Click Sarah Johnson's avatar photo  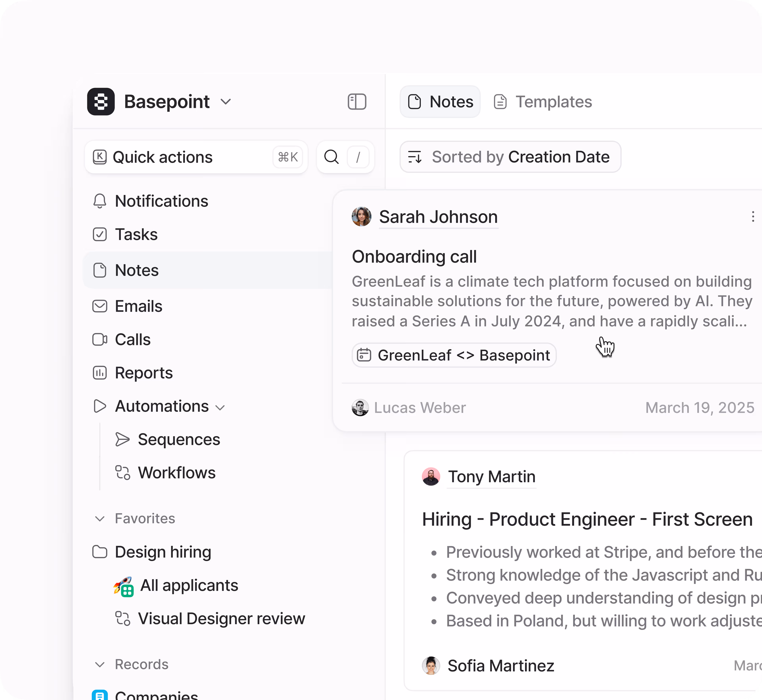point(361,217)
